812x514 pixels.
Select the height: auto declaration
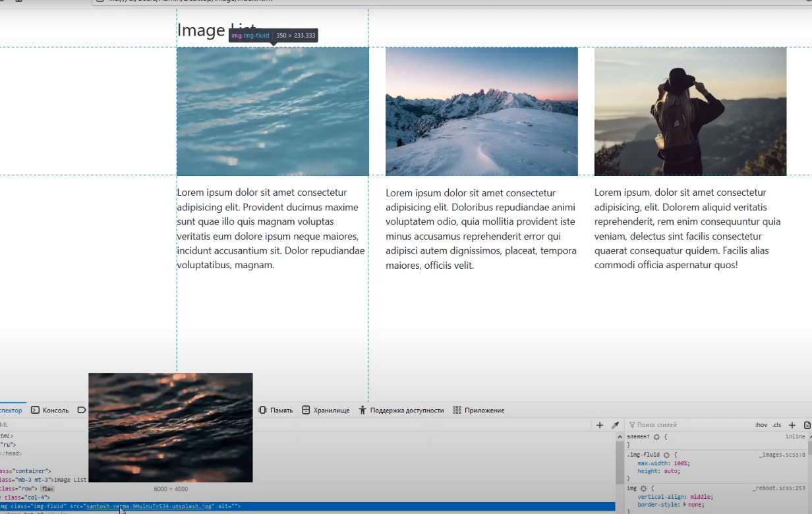[x=658, y=471]
